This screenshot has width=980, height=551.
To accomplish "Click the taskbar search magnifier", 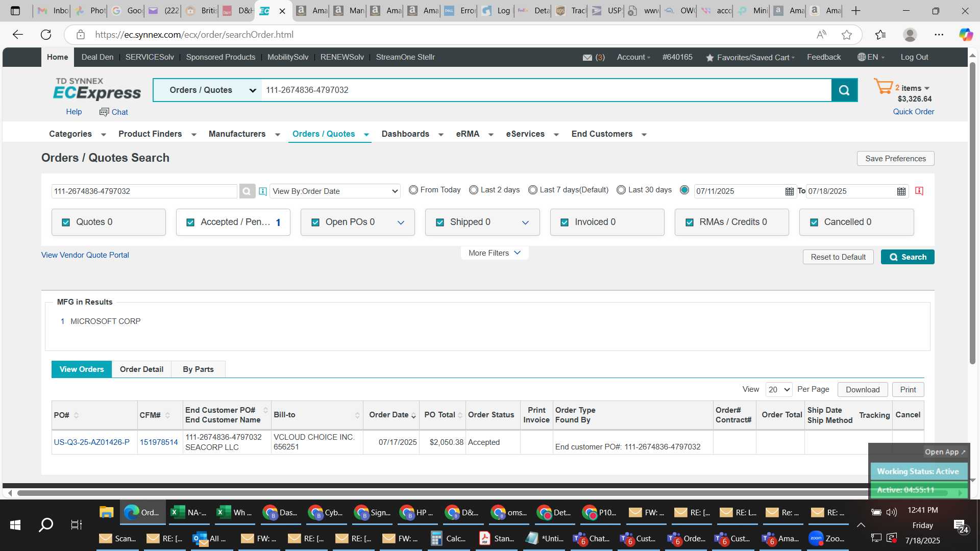I will (46, 525).
